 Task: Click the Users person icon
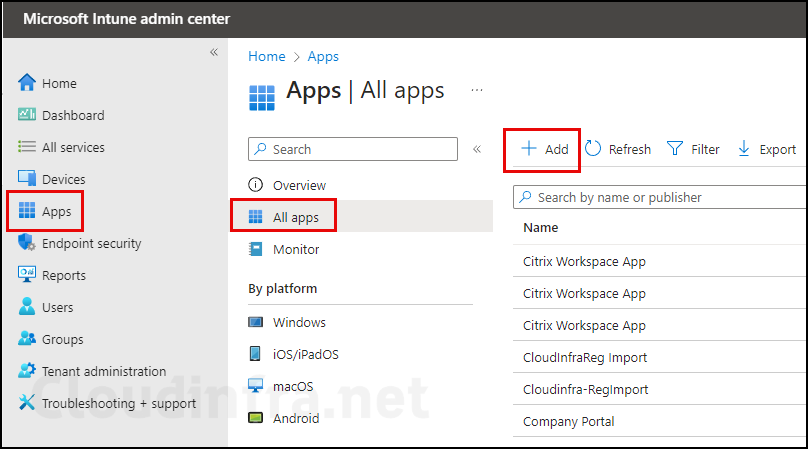point(27,307)
